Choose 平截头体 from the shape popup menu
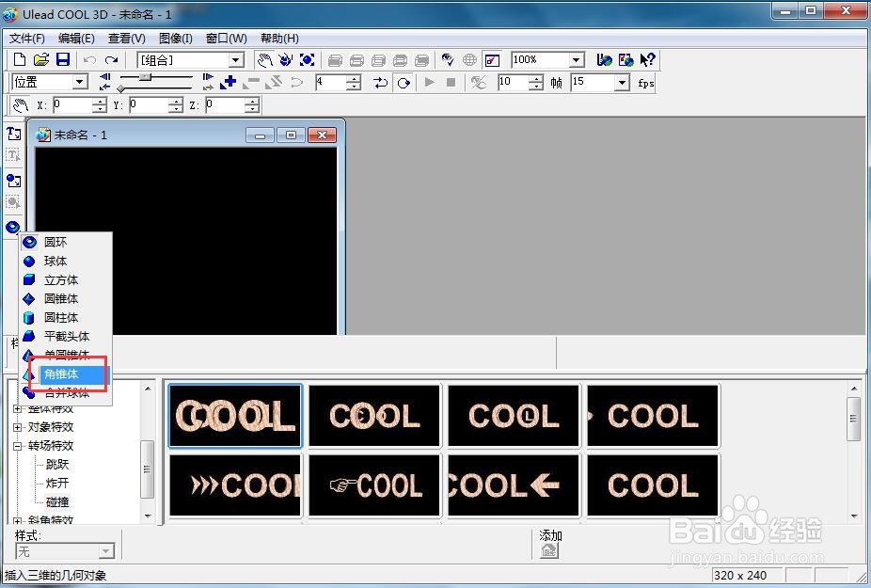871x588 pixels. coord(66,336)
